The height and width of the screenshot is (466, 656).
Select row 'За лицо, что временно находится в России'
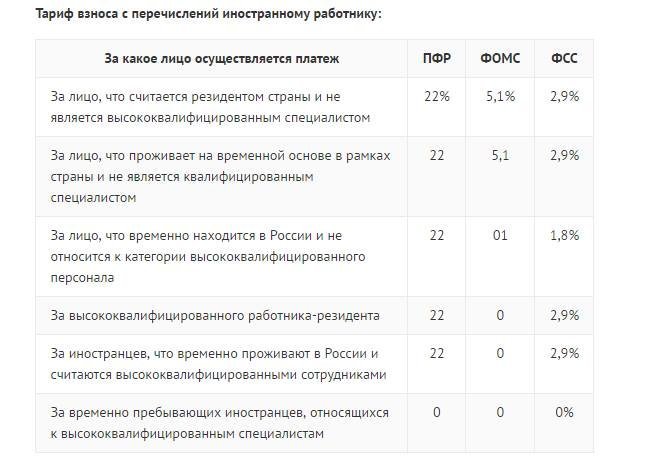[x=314, y=256]
